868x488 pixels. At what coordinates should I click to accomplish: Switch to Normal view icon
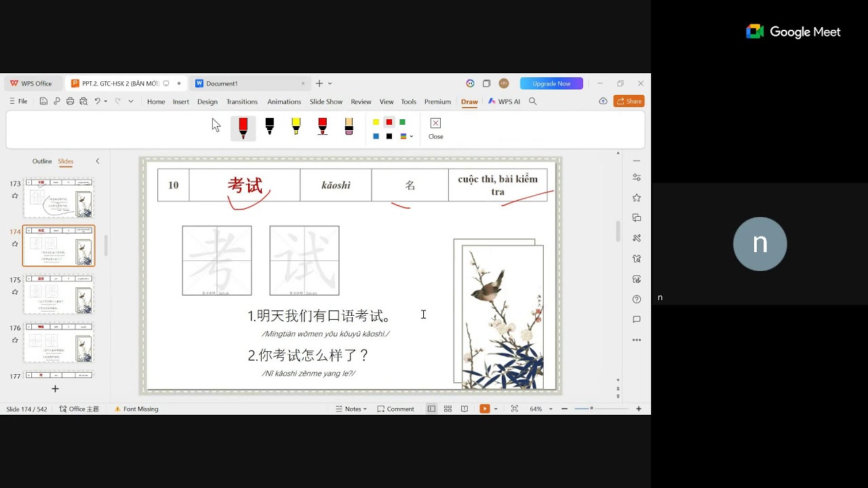pos(431,409)
